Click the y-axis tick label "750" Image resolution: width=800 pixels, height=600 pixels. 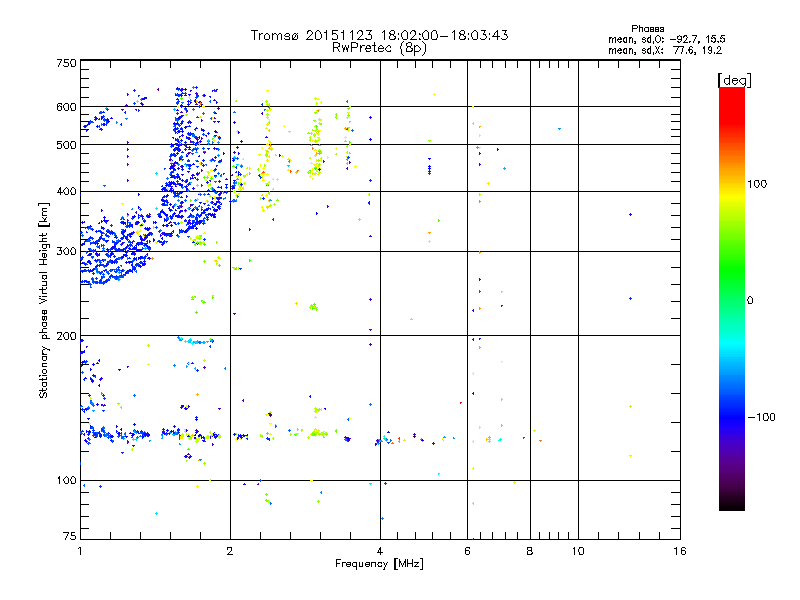click(66, 63)
